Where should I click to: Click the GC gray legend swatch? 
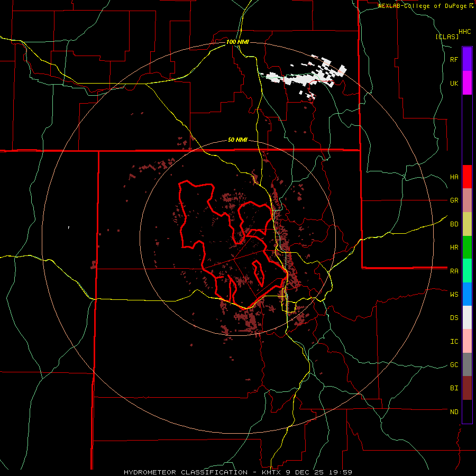click(467, 364)
